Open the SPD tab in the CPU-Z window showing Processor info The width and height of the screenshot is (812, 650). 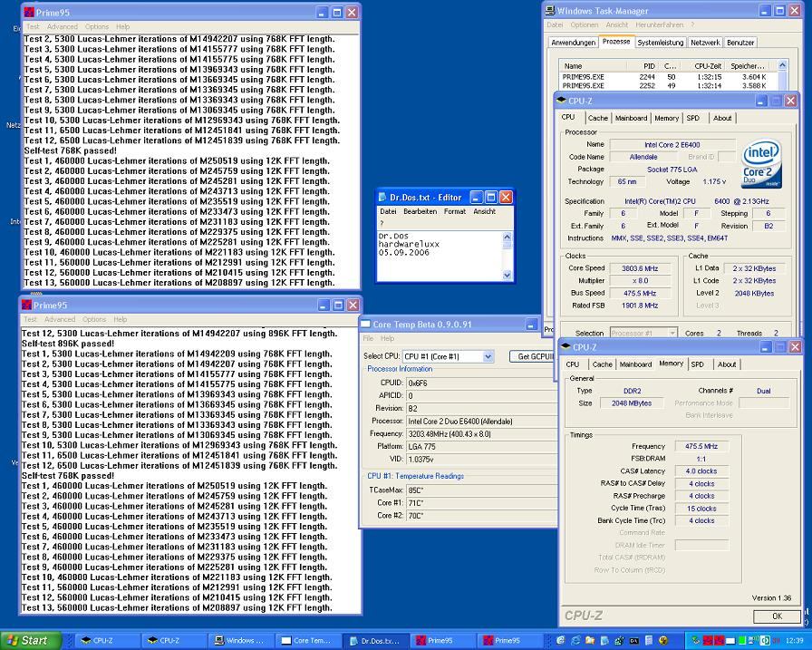tap(693, 118)
